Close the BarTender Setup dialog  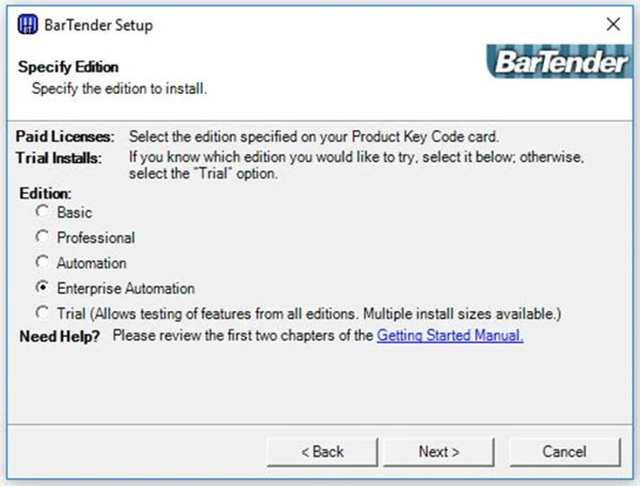pos(613,24)
